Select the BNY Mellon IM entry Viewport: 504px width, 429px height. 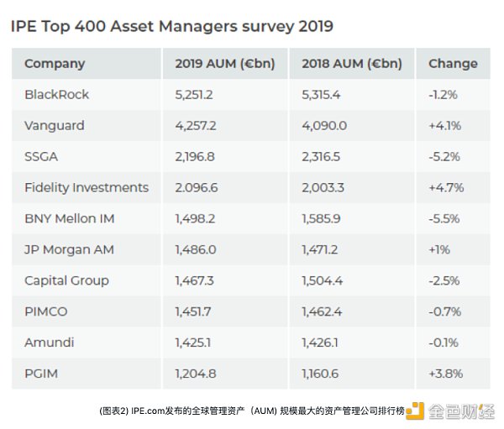point(70,218)
